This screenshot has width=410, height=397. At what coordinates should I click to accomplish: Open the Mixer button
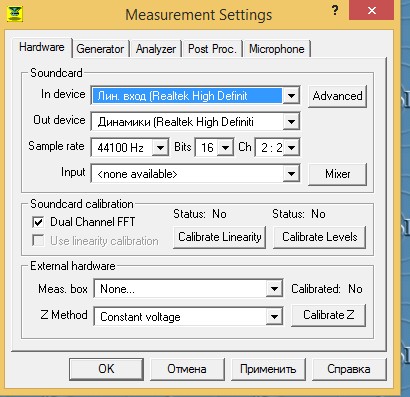337,174
